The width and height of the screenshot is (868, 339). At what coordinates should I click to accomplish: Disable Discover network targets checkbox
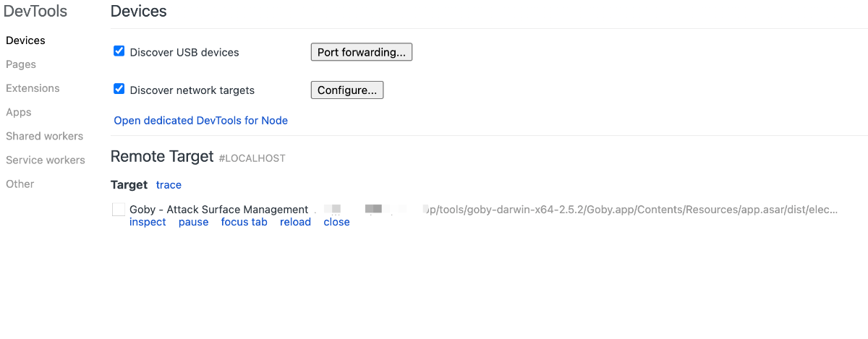pos(119,89)
